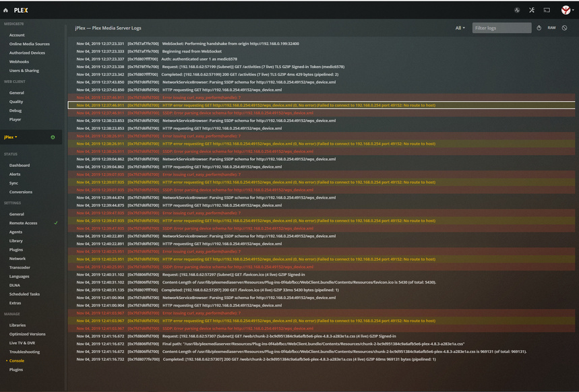Select the last 12:41:16.732 Completed log line
This screenshot has width=579, height=392.
coord(322,359)
